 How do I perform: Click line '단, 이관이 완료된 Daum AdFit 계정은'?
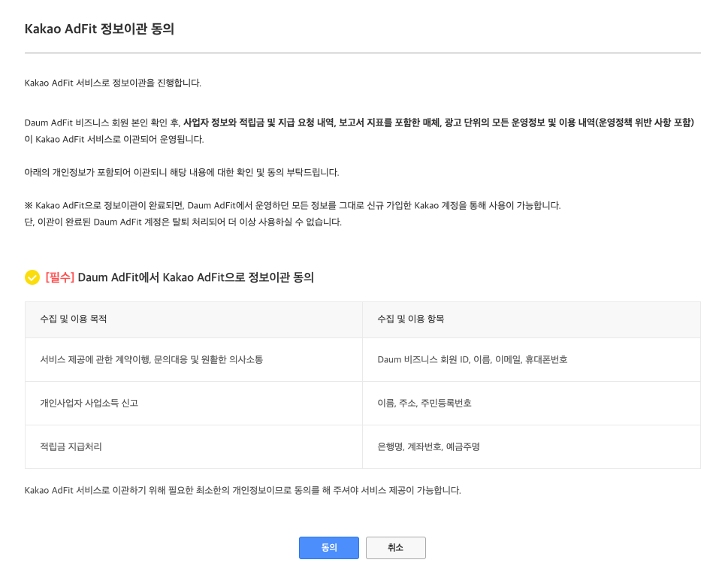point(183,222)
